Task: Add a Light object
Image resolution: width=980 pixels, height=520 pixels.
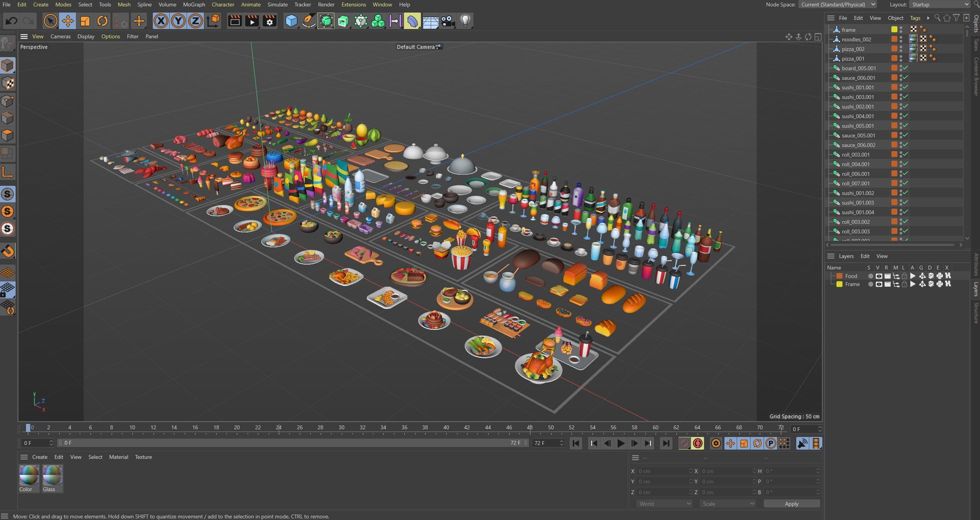Action: click(x=465, y=21)
